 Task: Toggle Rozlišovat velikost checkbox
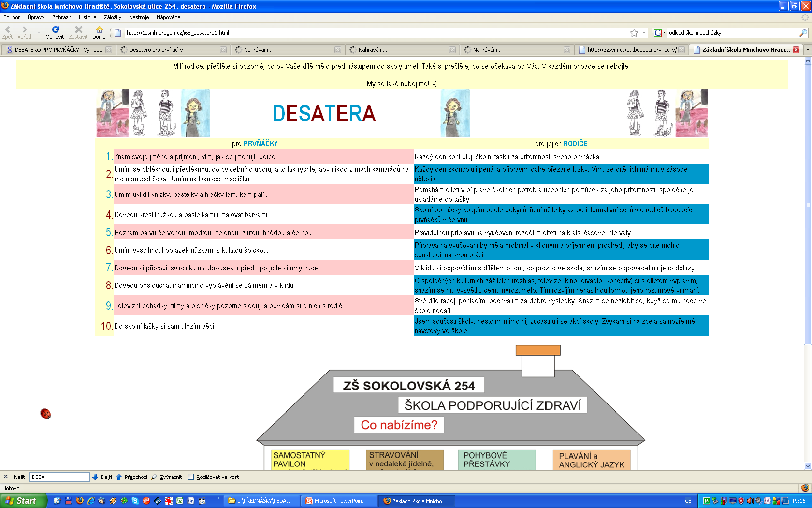[190, 477]
